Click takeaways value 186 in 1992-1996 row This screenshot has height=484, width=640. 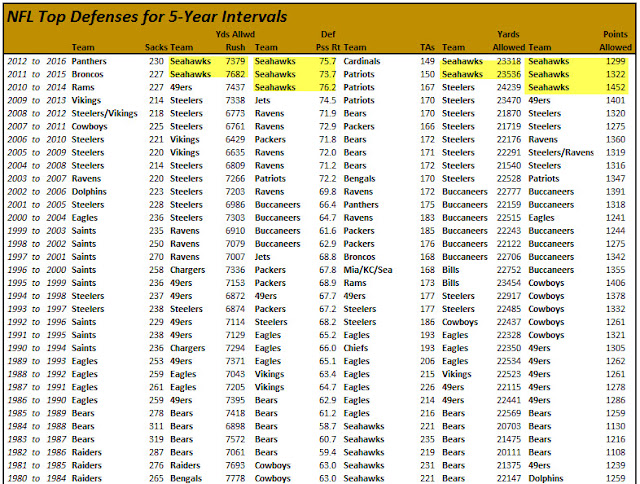[427, 322]
